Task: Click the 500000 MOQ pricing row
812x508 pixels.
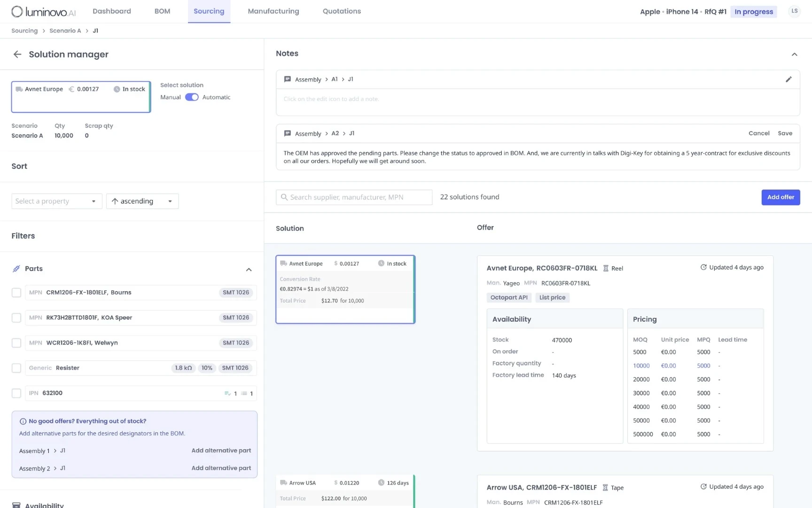Action: [x=695, y=435]
